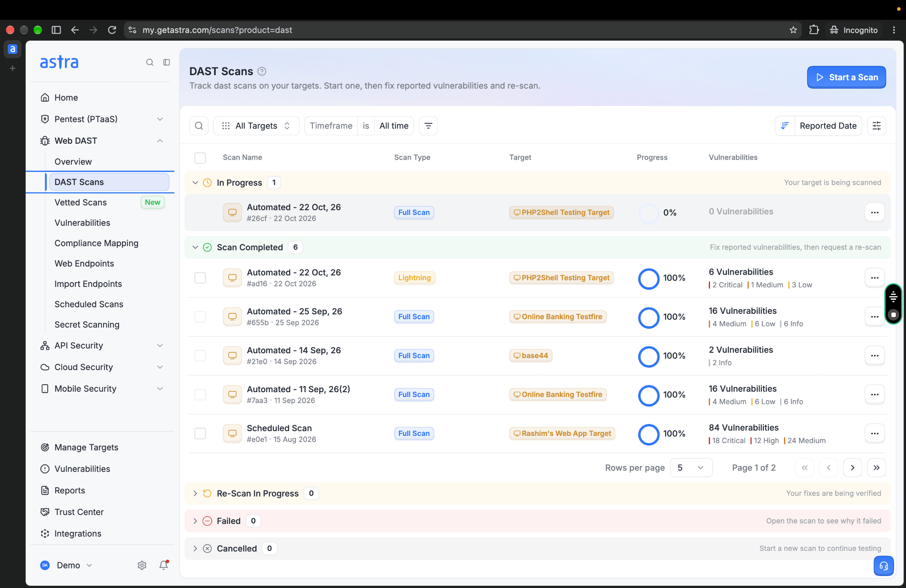
Task: Open the three-dot menu for scan #26cf
Action: [x=875, y=213]
